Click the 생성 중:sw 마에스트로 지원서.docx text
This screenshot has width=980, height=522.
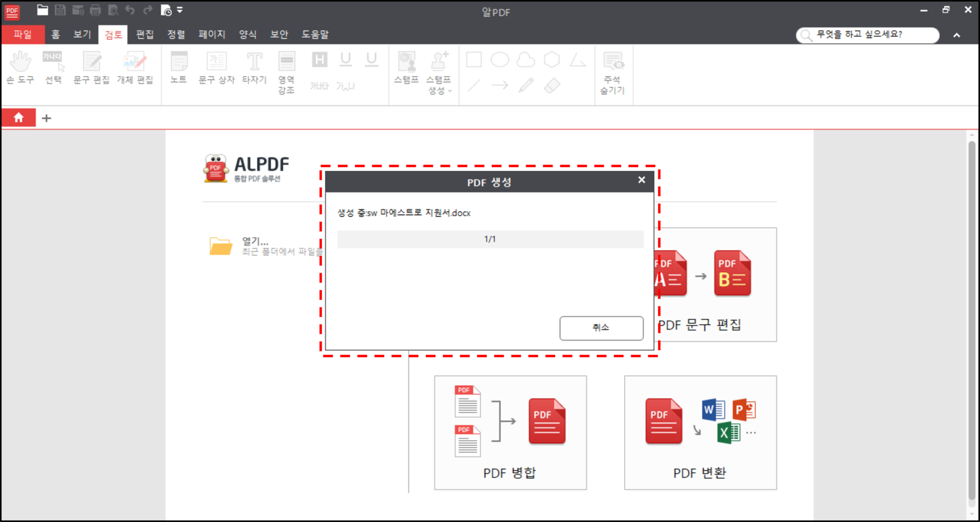pyautogui.click(x=404, y=213)
